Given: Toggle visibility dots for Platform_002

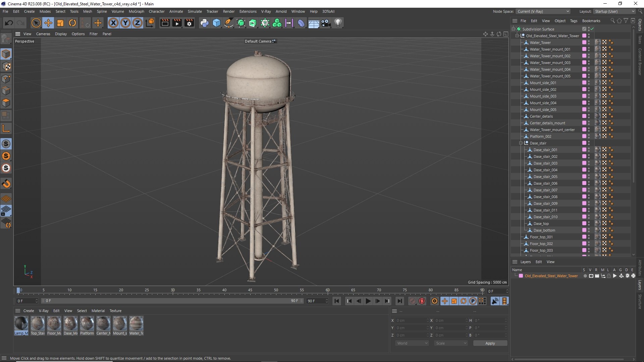Looking at the screenshot, I should coord(589,136).
